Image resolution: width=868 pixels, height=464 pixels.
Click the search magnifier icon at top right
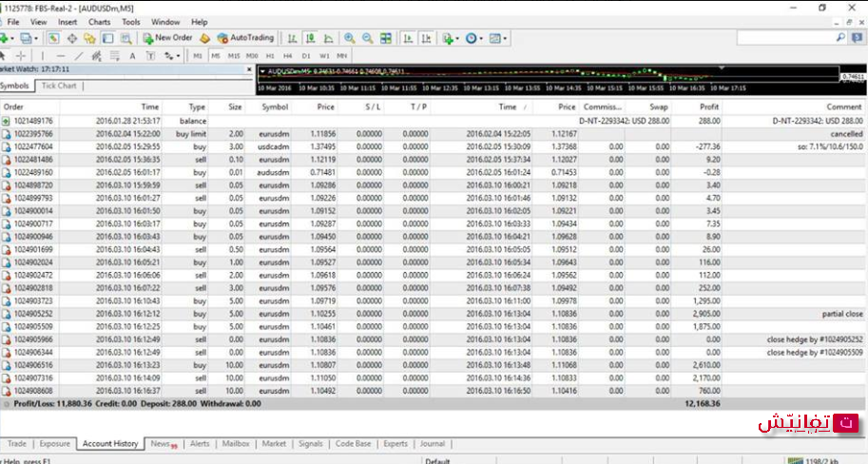(x=840, y=38)
